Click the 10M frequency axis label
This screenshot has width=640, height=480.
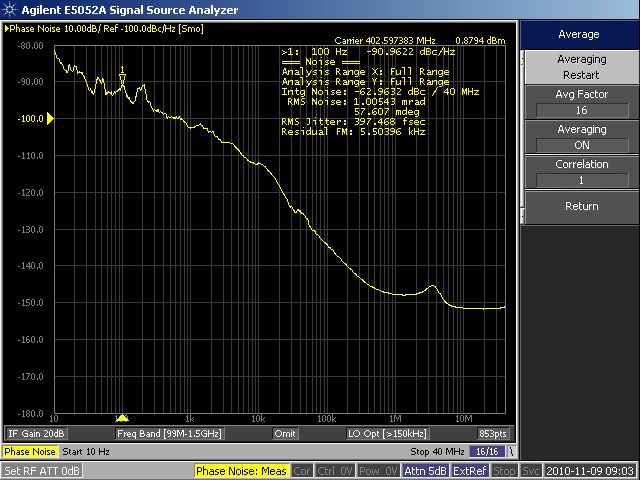point(464,419)
